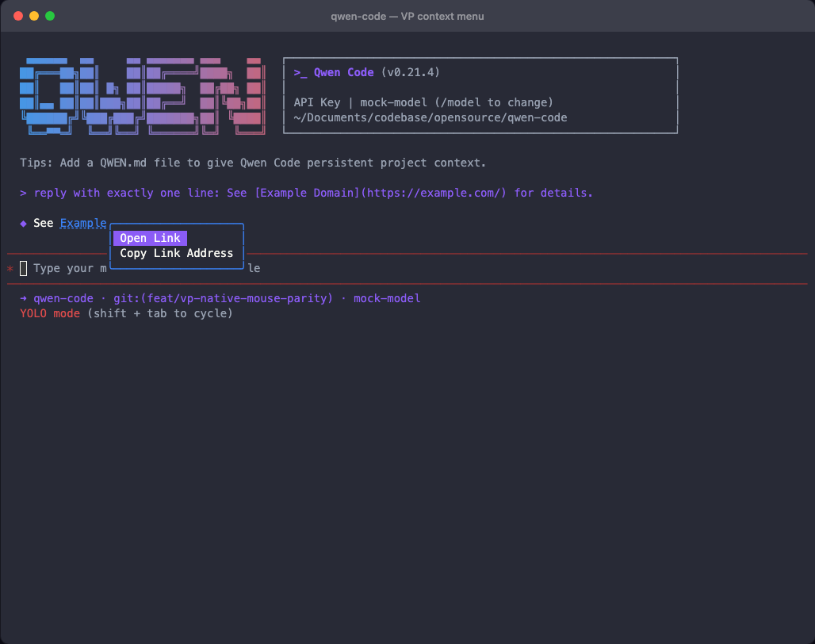Click qwen-code directory name in status line

(63, 298)
